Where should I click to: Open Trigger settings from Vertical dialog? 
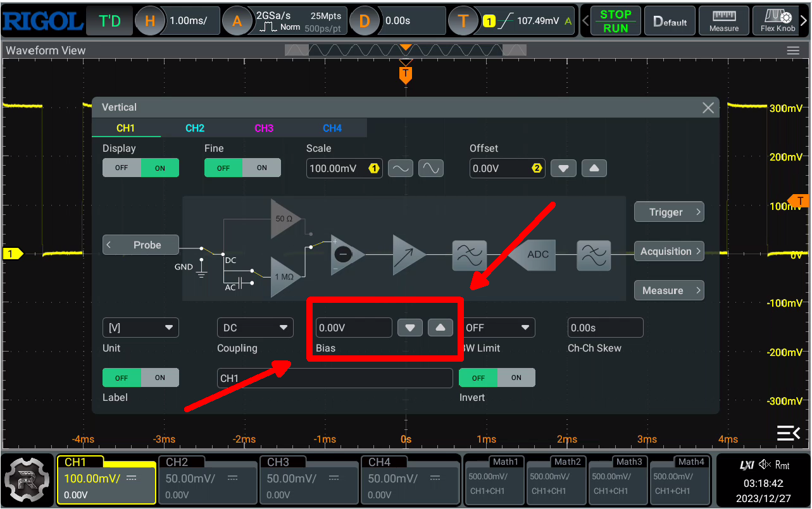click(670, 212)
